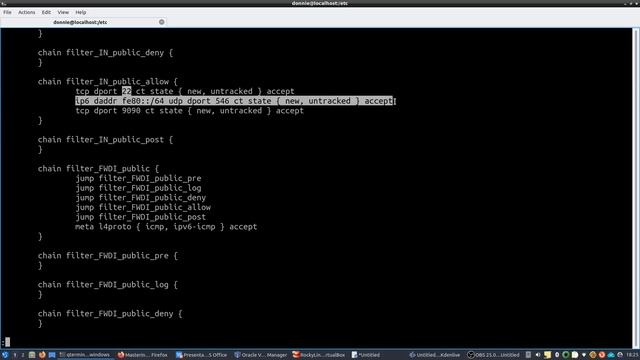Click 'chain filter_FWDI_public {' line
Screen dimensions: 640x360
click(98, 169)
